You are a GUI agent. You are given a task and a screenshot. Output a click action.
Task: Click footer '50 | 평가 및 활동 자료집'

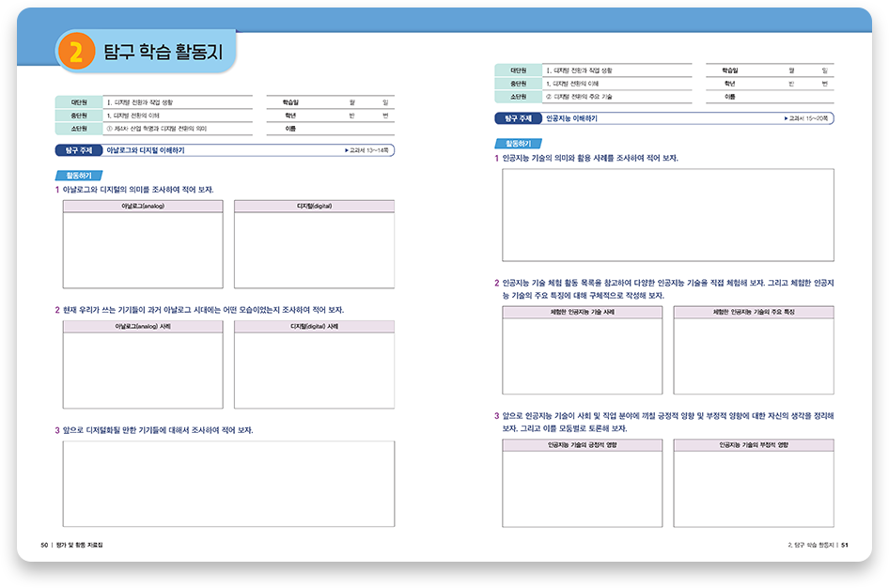coord(71,545)
